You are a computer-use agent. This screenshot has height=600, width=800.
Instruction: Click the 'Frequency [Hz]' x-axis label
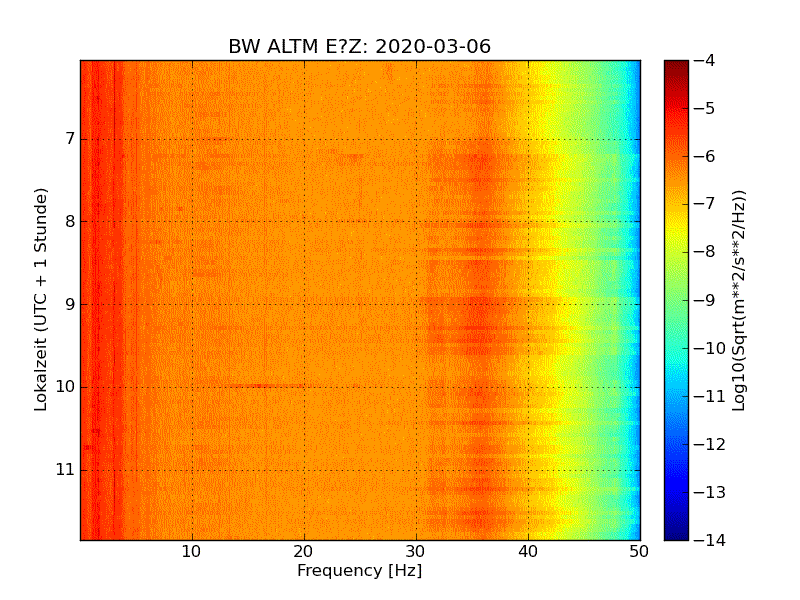click(360, 570)
